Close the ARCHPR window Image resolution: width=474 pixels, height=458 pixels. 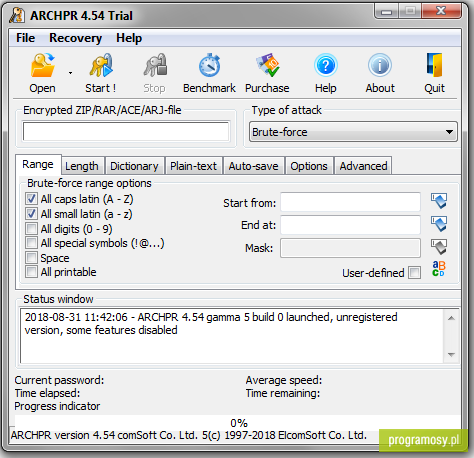441,11
